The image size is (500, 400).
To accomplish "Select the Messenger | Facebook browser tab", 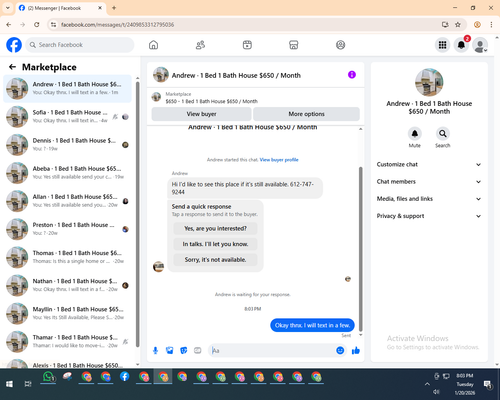I will click(x=60, y=8).
